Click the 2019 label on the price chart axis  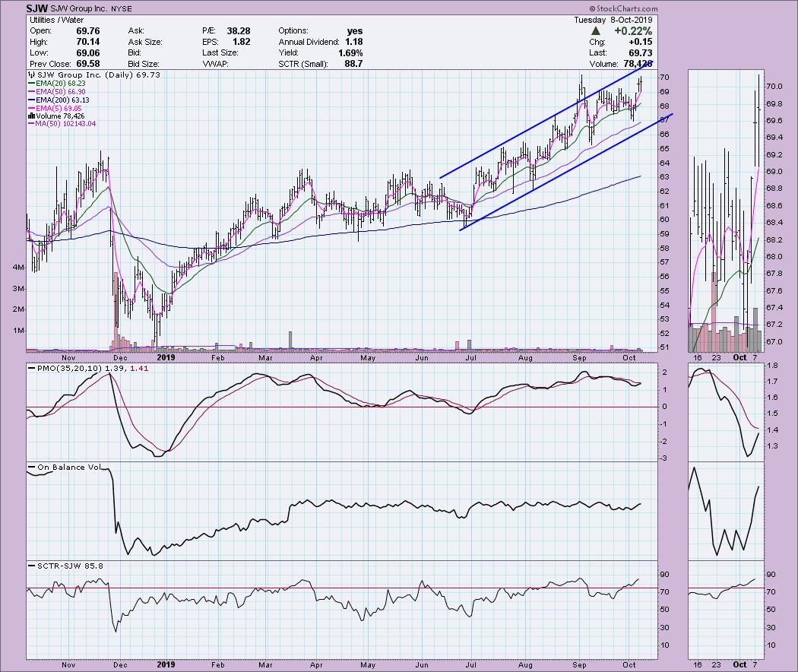166,357
